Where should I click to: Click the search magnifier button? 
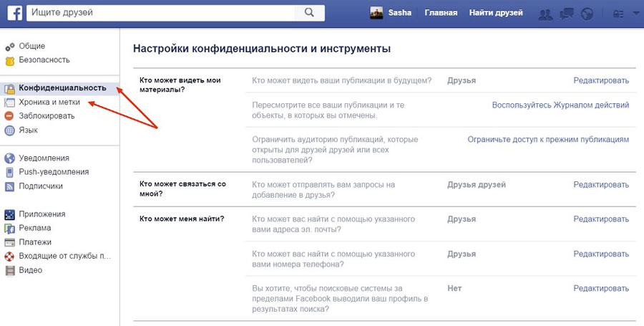coord(308,12)
